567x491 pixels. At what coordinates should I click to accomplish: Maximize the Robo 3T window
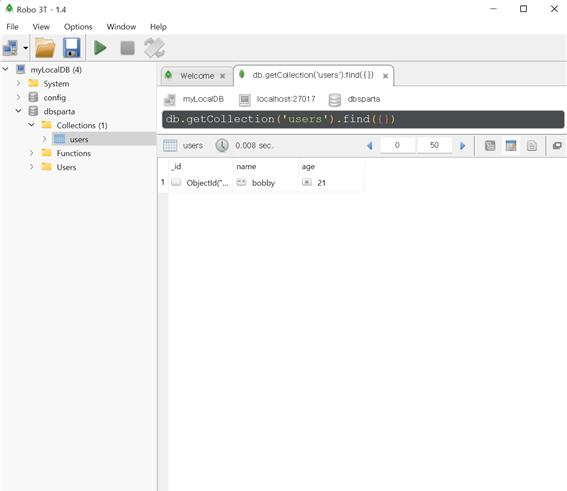523,9
